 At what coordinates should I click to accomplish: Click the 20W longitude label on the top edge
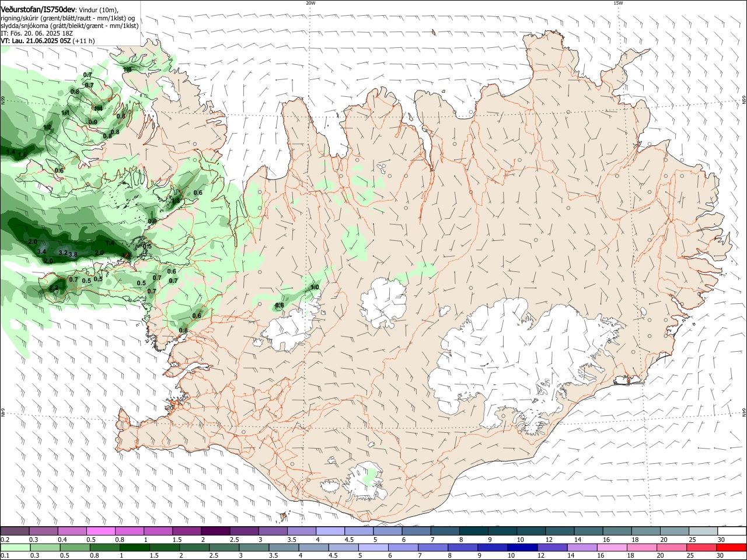(310, 3)
